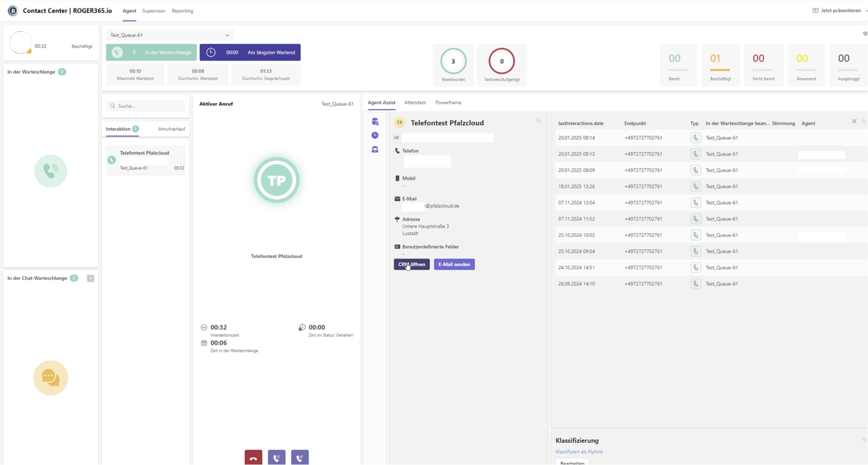
Task: Open the clock history icon in the Agent Assist sidebar
Action: (x=375, y=135)
